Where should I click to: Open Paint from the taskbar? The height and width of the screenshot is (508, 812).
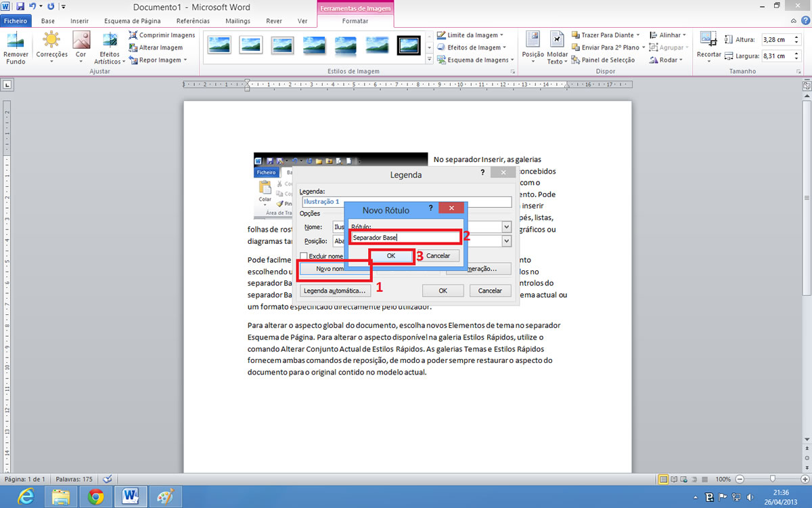pos(164,497)
